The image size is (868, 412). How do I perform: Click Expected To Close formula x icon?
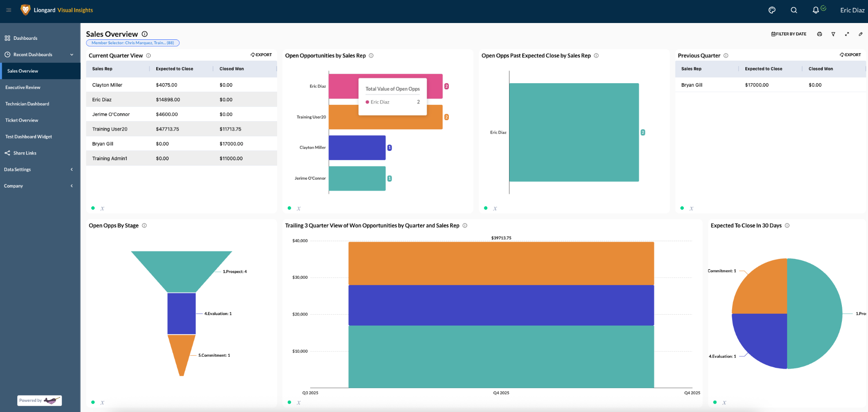click(724, 403)
